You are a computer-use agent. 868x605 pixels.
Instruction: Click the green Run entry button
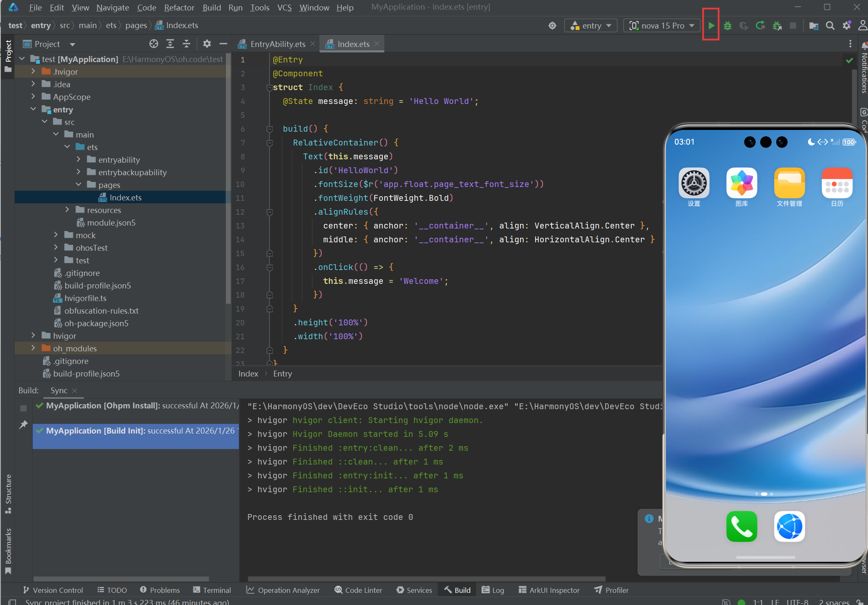coord(711,26)
